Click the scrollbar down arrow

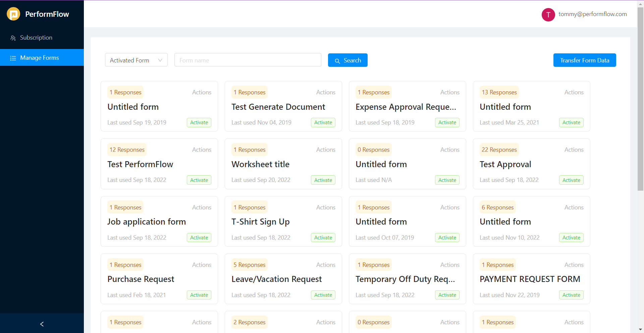640,330
